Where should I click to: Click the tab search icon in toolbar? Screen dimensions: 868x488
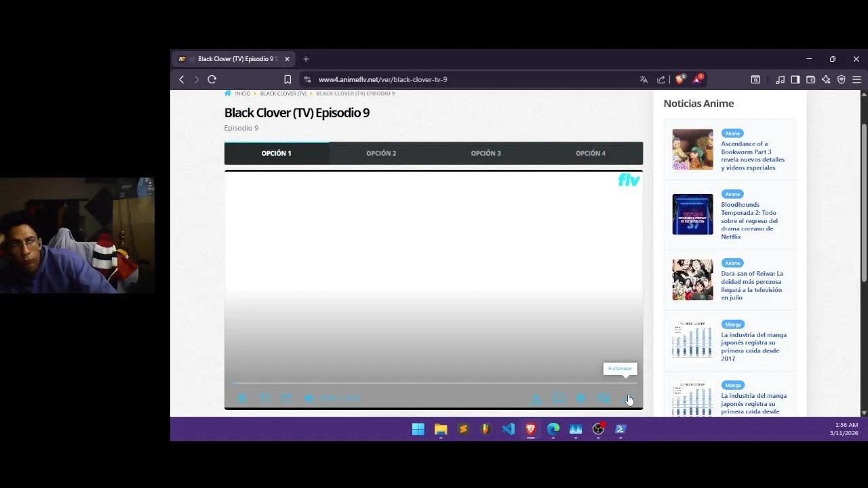point(755,79)
